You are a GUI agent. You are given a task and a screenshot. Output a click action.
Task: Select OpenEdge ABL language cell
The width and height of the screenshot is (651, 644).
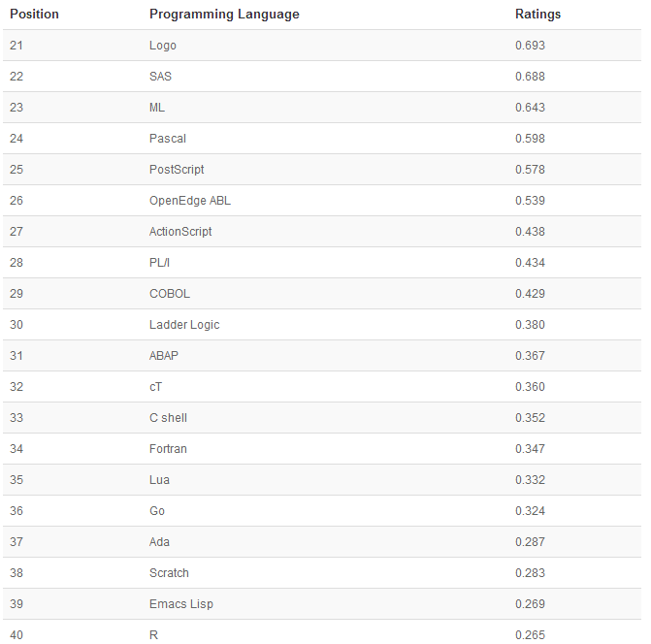tap(190, 201)
